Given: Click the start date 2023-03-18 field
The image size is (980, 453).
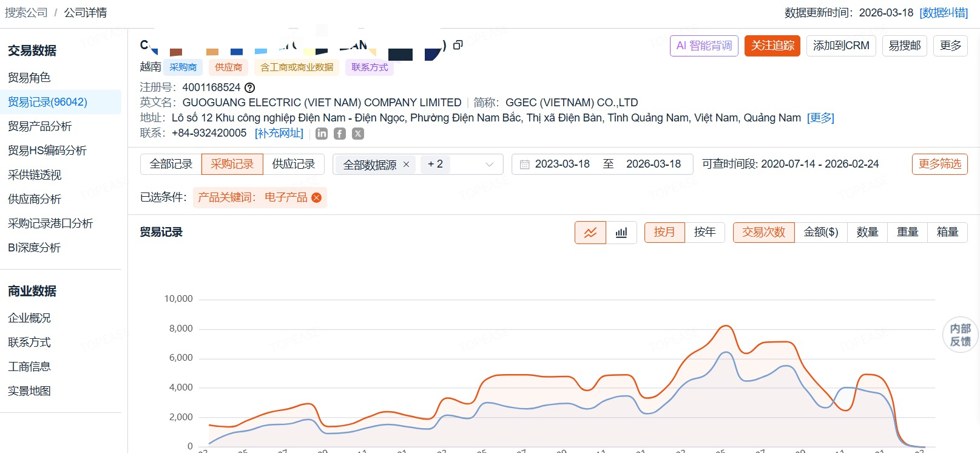Looking at the screenshot, I should 562,165.
